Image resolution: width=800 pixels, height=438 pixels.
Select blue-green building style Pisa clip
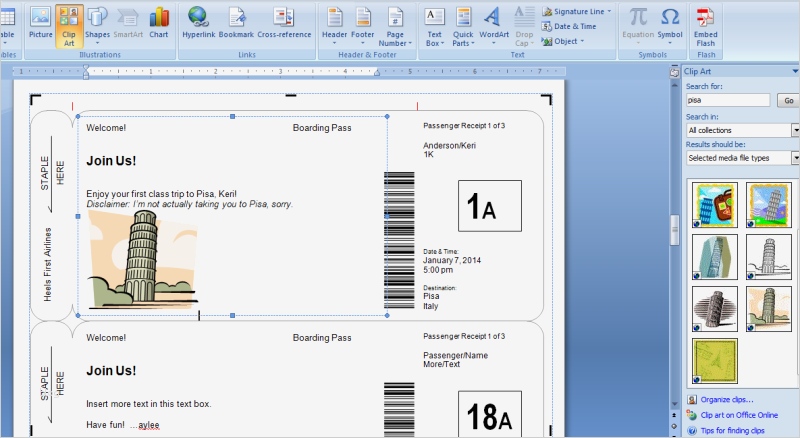pos(715,257)
